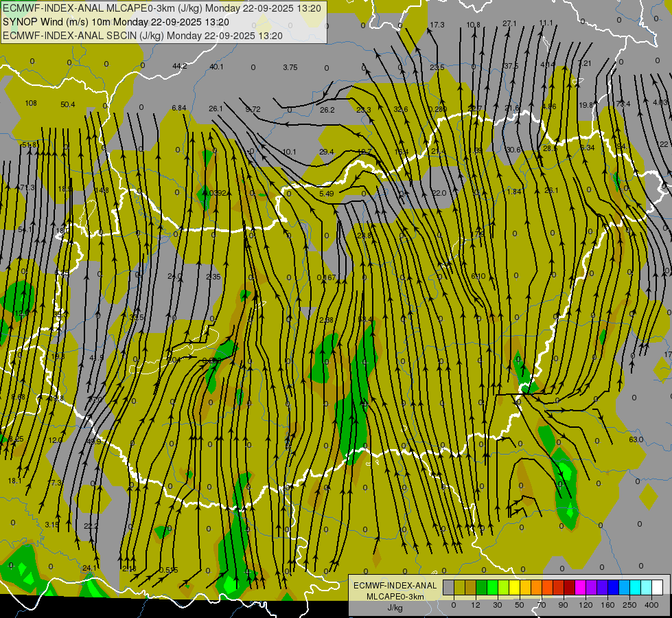Click the map value 27.1
This screenshot has height=618, width=672.
509,23
